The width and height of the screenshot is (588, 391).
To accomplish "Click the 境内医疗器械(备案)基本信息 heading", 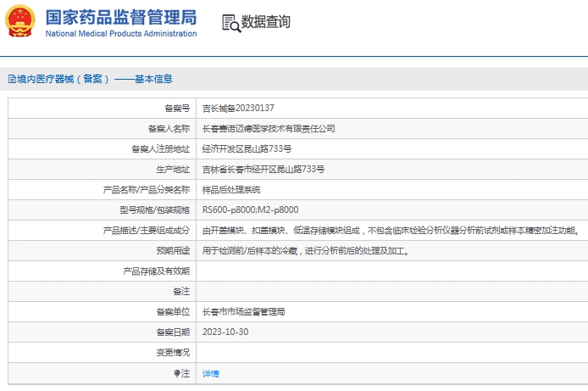I will [x=95, y=79].
